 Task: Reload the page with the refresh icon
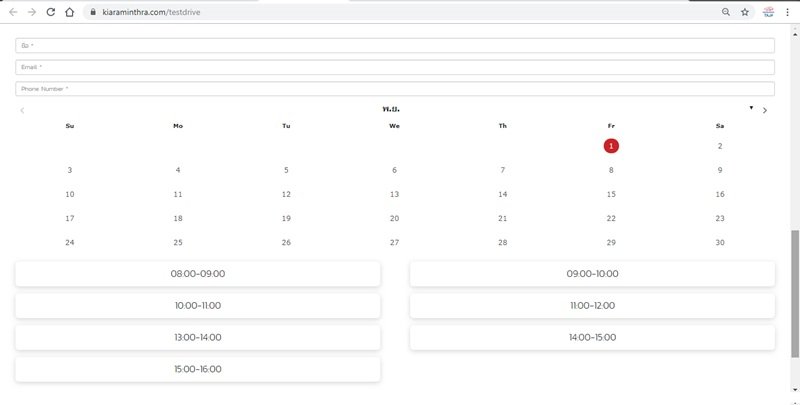coord(50,12)
